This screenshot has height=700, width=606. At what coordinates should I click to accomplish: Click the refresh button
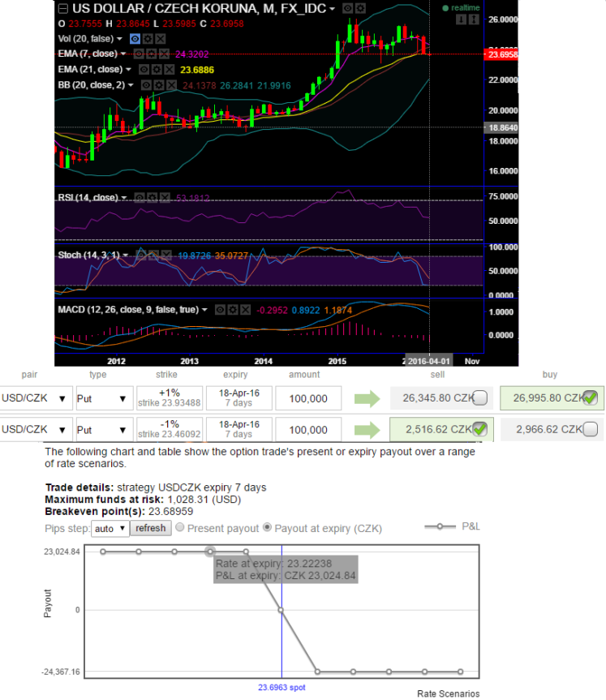pos(151,528)
